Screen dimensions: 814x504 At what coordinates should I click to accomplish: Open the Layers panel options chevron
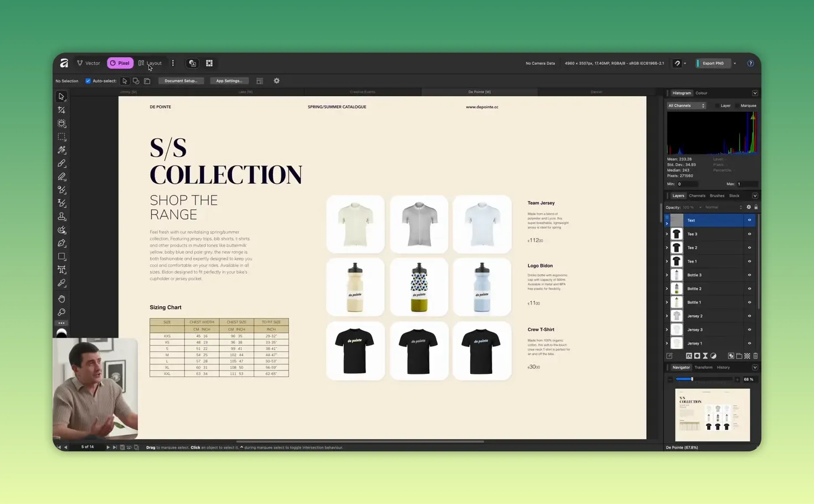(x=755, y=196)
